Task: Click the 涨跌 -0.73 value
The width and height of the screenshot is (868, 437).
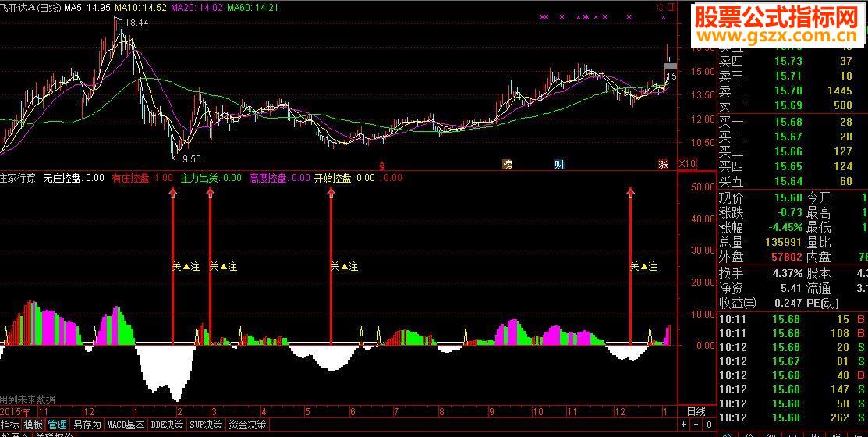Action: point(788,213)
